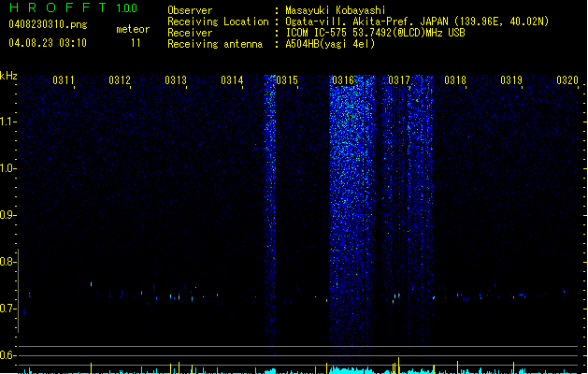Screen dimensions: 588x374
Task: Click the 0.9 kHz axis label
Action: (x=7, y=215)
